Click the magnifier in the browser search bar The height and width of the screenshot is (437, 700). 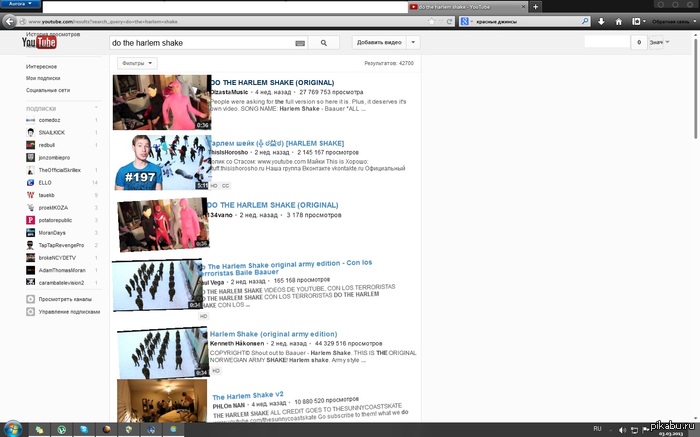pyautogui.click(x=585, y=21)
